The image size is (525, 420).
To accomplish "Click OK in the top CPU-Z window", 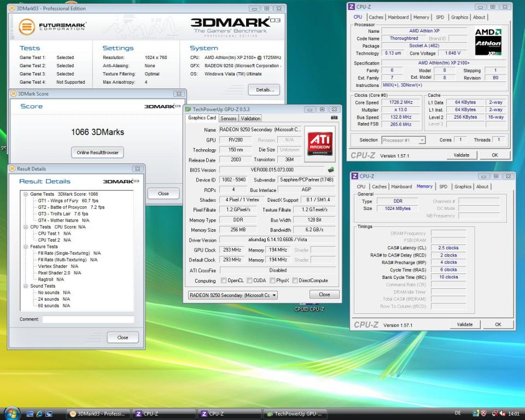I will coord(494,155).
